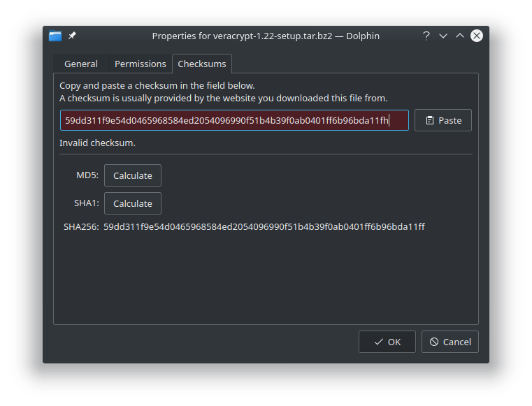Click the computed SHA256 hash value

(x=264, y=227)
